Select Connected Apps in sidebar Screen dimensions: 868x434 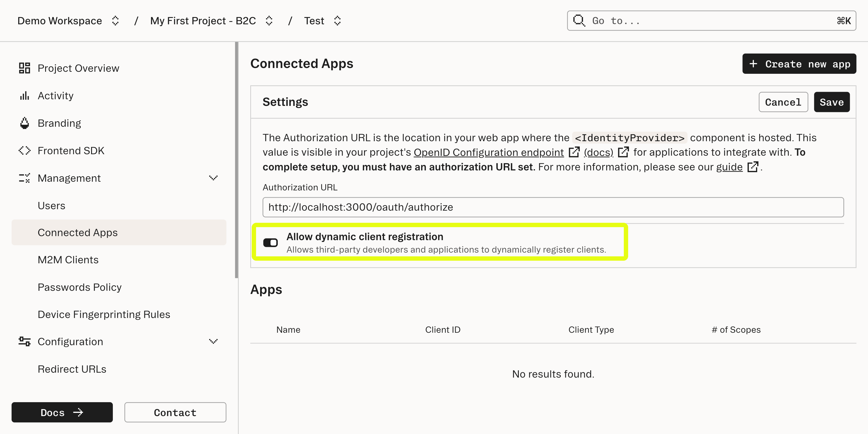pos(119,233)
